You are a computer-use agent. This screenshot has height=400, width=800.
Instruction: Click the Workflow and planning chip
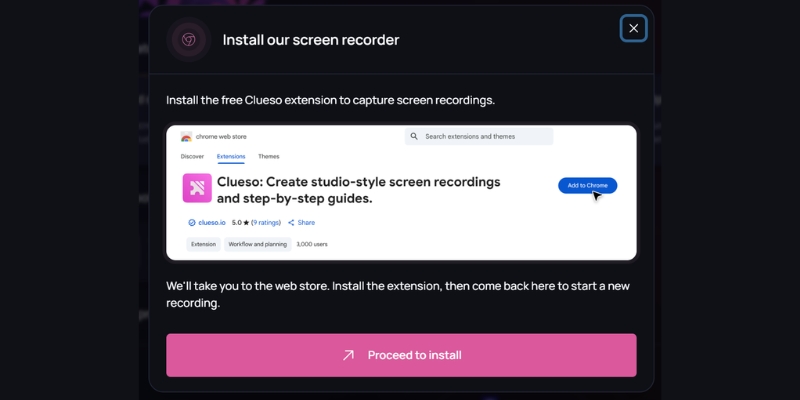pyautogui.click(x=258, y=244)
